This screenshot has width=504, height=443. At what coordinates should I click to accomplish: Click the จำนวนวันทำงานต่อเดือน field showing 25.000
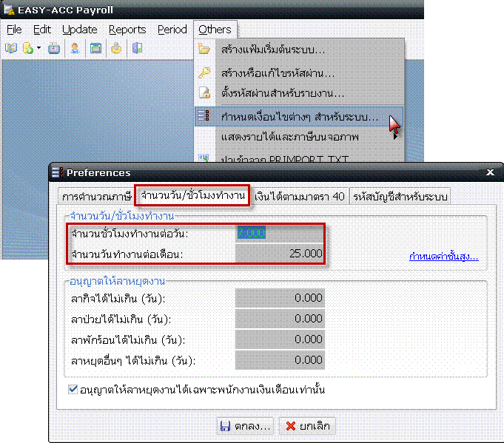(280, 254)
